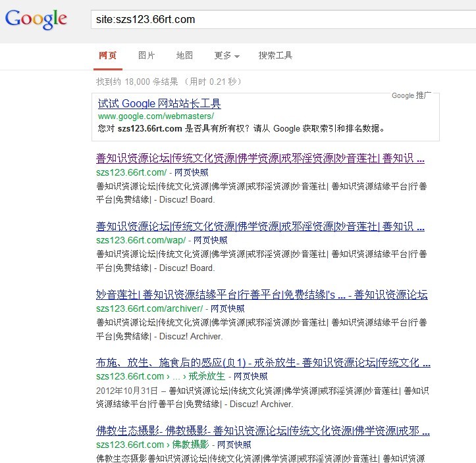The width and height of the screenshot is (476, 463).
Task: Open the 布施、放生、施食后的感应 result
Action: pyautogui.click(x=263, y=362)
